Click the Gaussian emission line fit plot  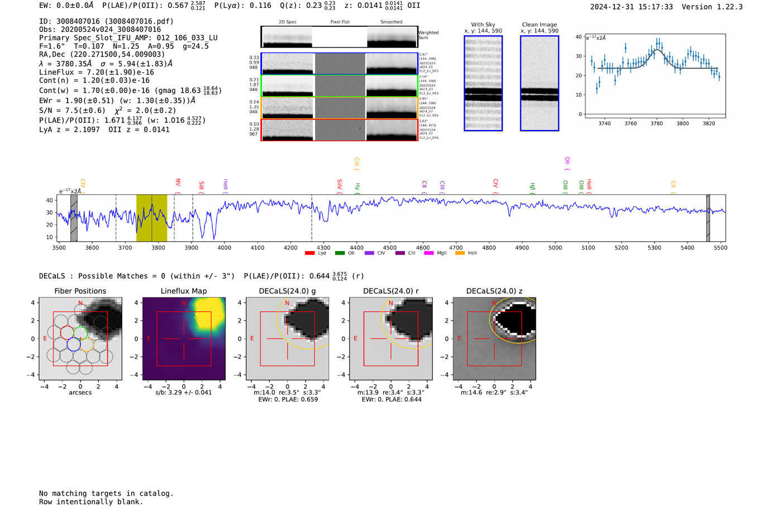point(655,76)
